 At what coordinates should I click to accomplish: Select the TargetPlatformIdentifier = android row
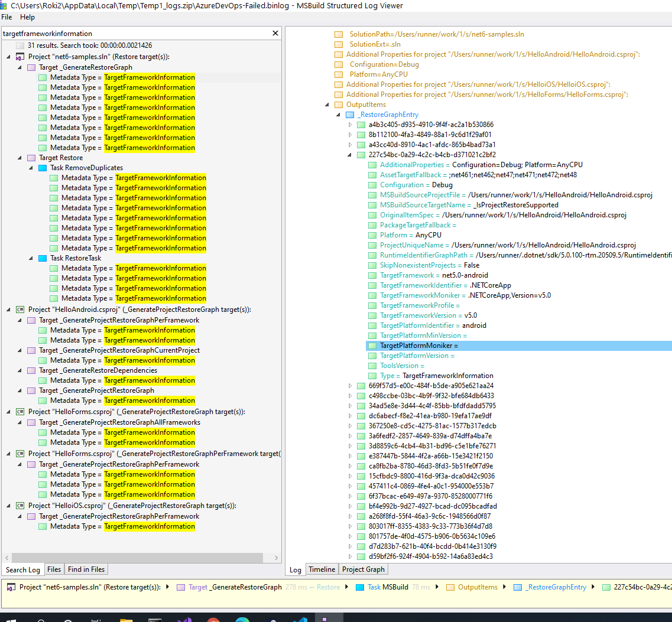[x=433, y=325]
